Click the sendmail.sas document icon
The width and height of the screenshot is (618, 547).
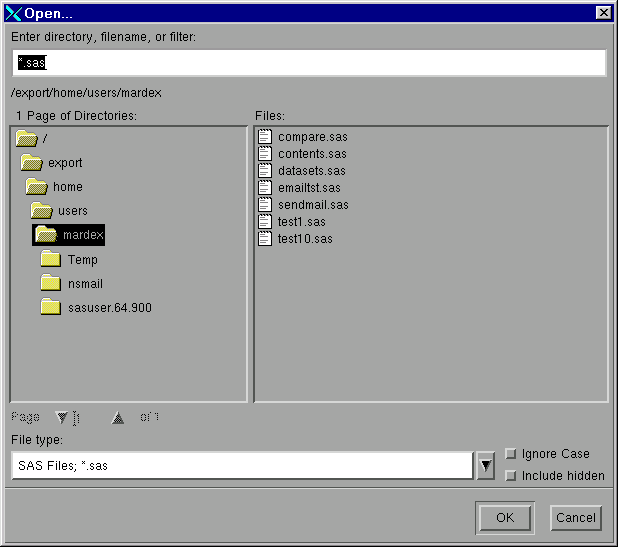tap(265, 205)
